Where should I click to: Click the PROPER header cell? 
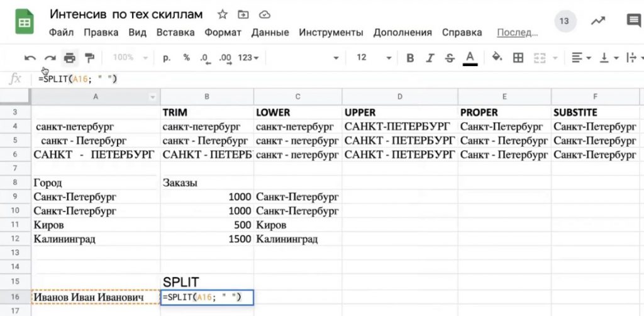(504, 112)
